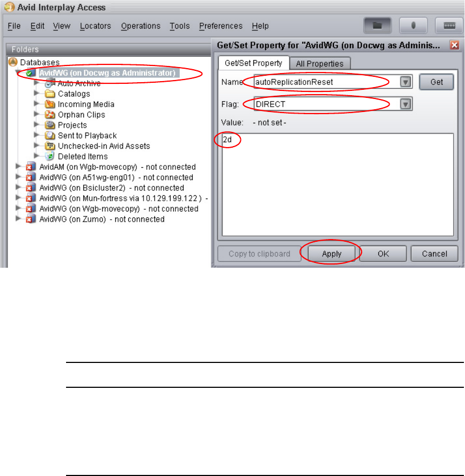Open the View menu
This screenshot has height=476, width=465.
coord(62,26)
